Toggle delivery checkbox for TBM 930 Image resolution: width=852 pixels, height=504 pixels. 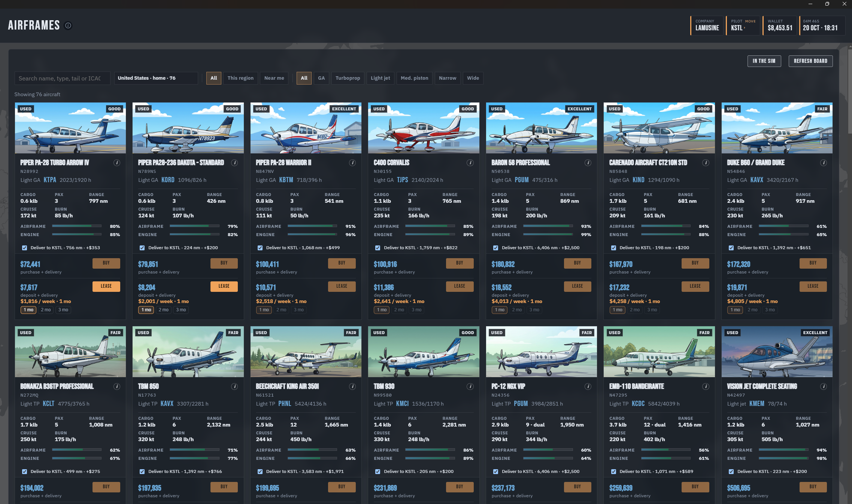[x=378, y=471]
